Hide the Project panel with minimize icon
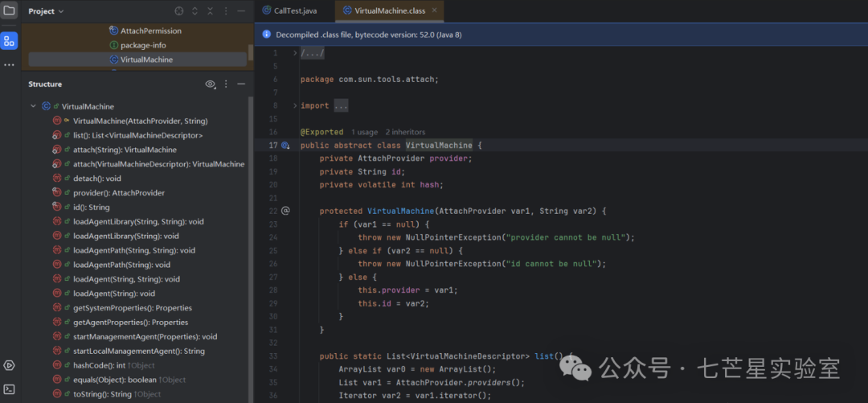The width and height of the screenshot is (868, 403). (241, 11)
